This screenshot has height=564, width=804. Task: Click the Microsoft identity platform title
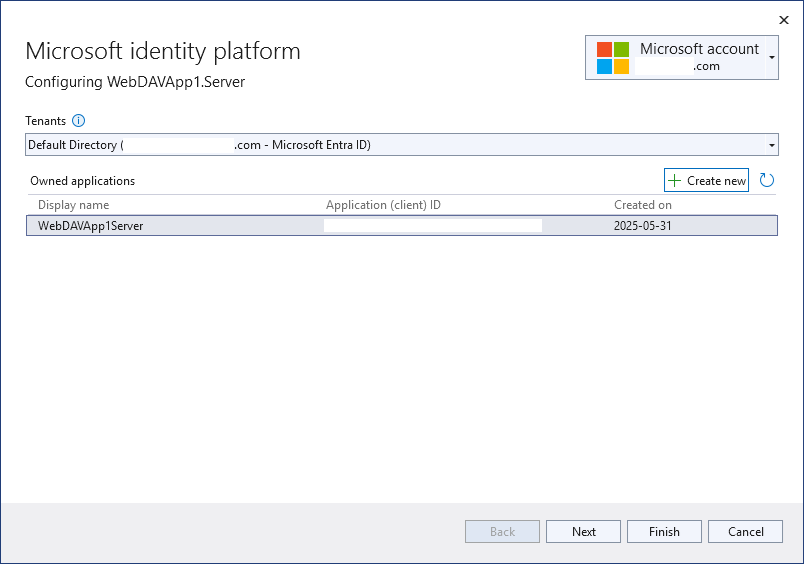click(x=163, y=51)
